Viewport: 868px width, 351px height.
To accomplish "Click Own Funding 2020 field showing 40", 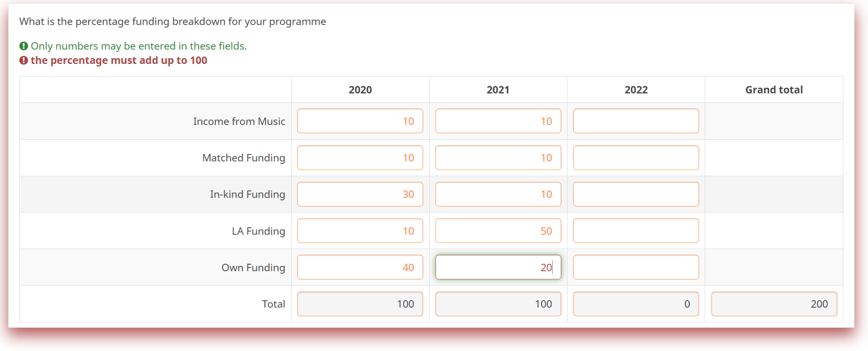I will [x=360, y=267].
